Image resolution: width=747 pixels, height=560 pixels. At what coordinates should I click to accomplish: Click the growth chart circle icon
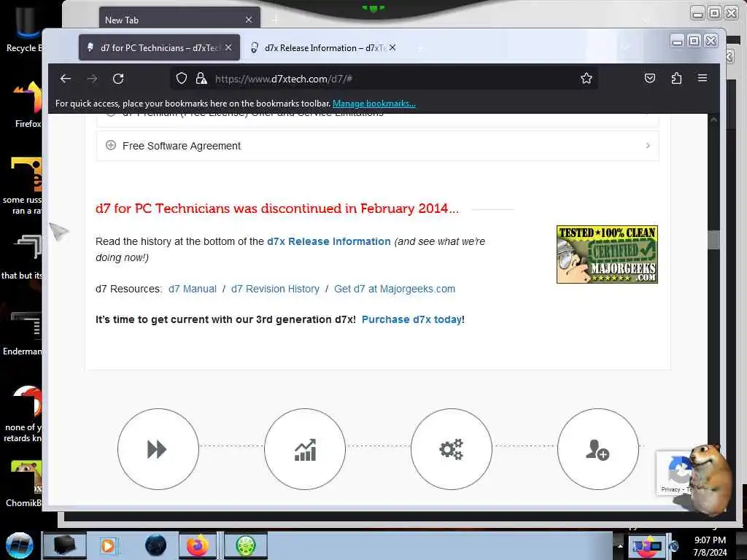click(x=305, y=448)
